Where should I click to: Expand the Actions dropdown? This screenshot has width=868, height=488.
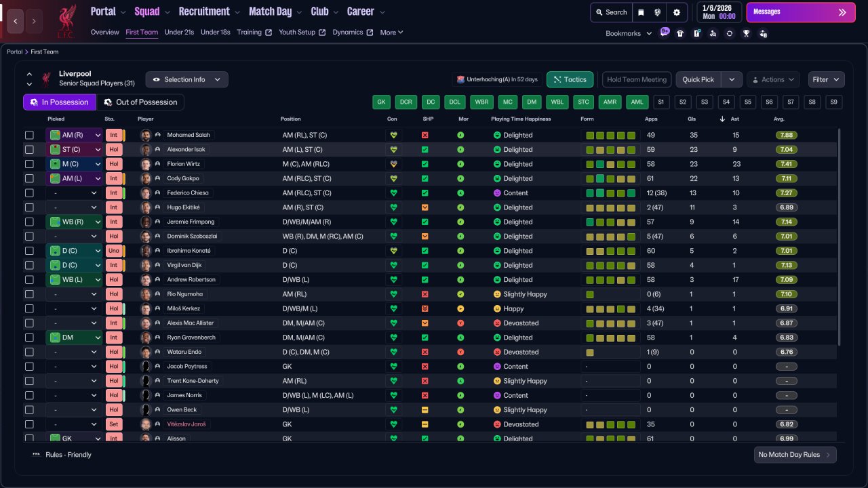(x=773, y=79)
